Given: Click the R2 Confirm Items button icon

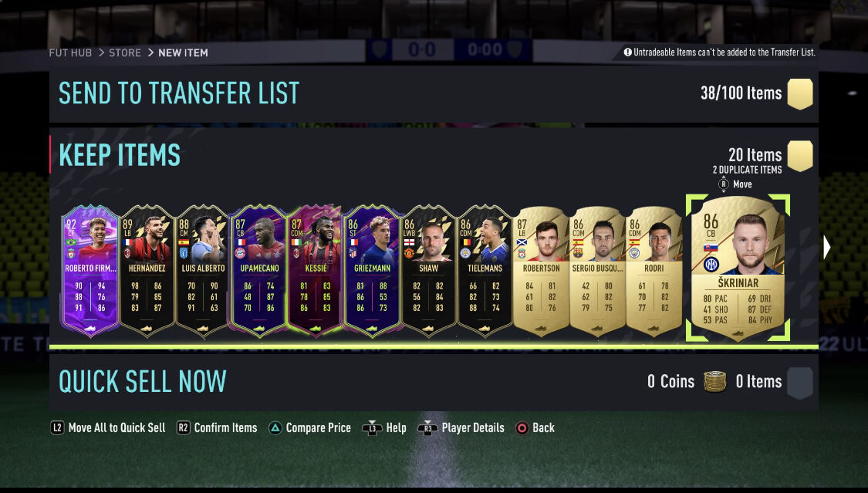Looking at the screenshot, I should tap(183, 427).
